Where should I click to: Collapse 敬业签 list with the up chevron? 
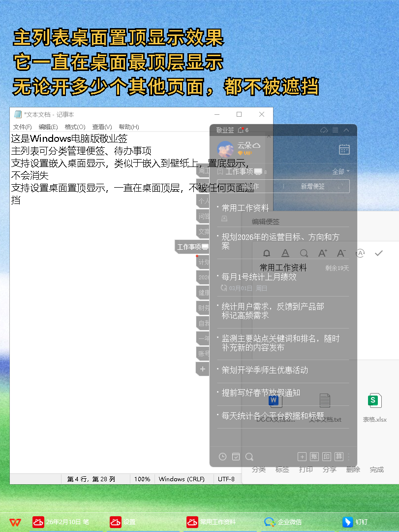pos(346,130)
